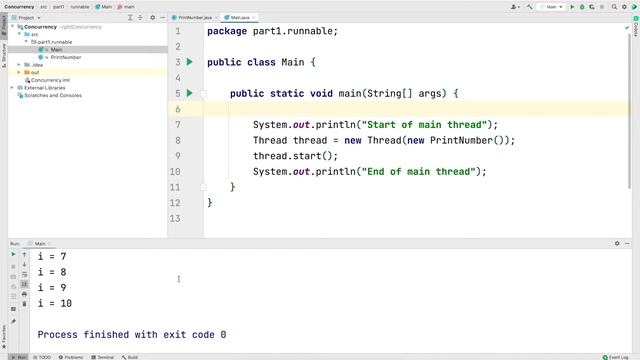Click Down the Stack Trace arrow in Run panel
This screenshot has height=360, width=640.
24,264
